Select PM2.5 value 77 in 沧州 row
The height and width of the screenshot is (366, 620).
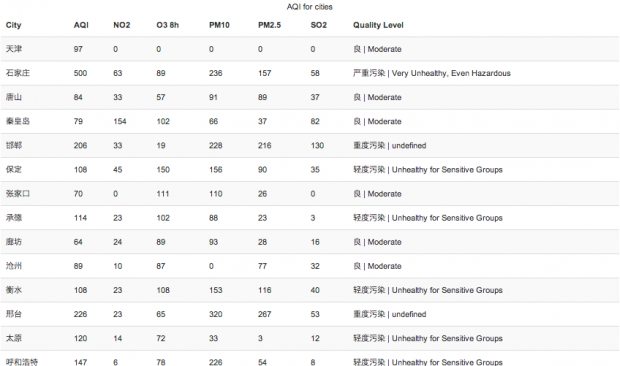[x=263, y=266]
